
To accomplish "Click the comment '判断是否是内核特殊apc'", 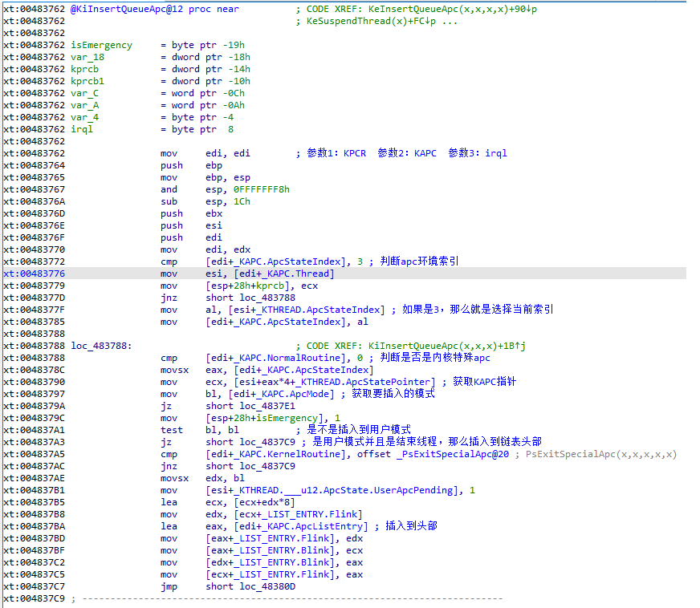I will tap(435, 358).
